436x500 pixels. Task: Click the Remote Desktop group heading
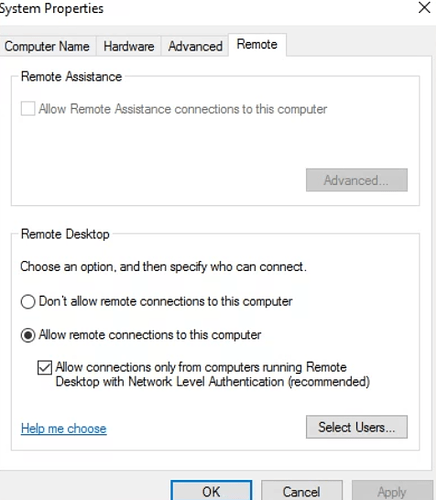[x=65, y=234]
